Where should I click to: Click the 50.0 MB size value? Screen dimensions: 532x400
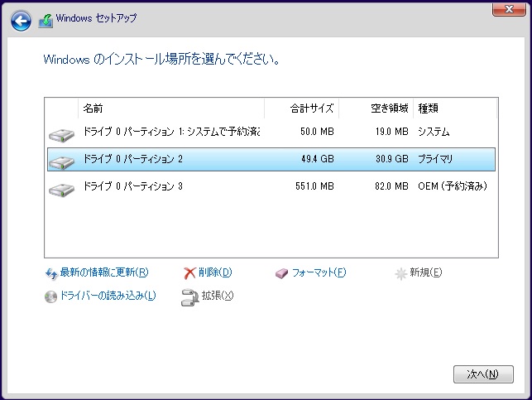click(x=317, y=132)
